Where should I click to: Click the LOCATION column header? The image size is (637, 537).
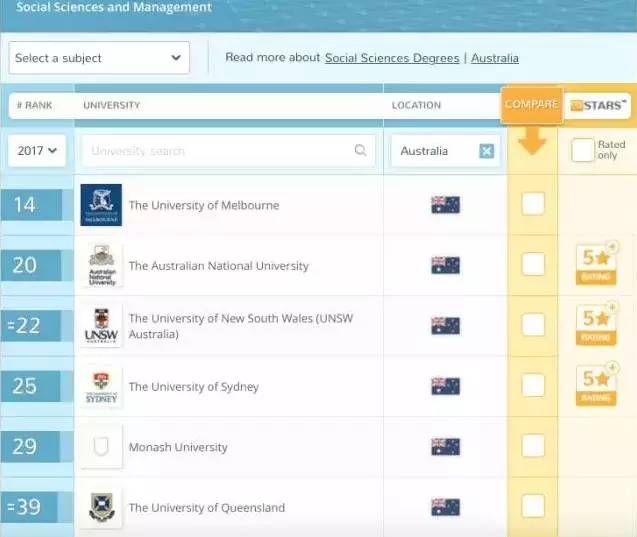(x=416, y=105)
